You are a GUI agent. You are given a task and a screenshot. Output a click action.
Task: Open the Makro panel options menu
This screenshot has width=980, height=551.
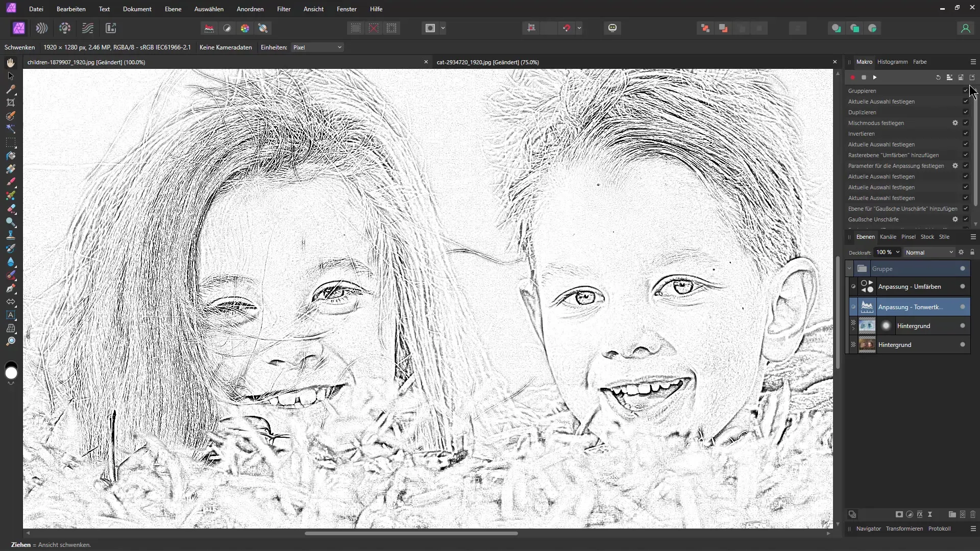click(x=973, y=62)
